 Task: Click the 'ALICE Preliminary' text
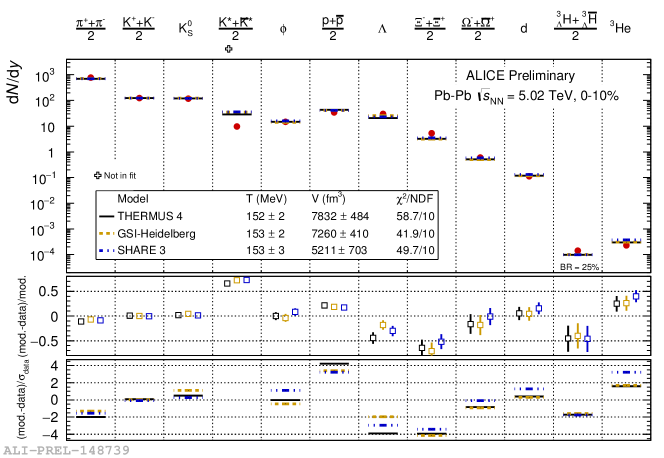[520, 76]
